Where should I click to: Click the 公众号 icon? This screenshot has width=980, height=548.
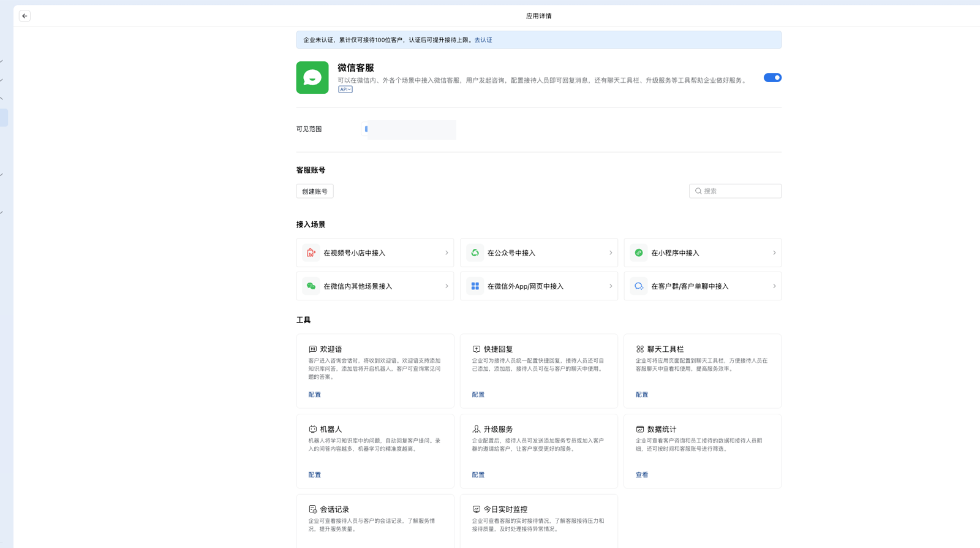click(475, 253)
